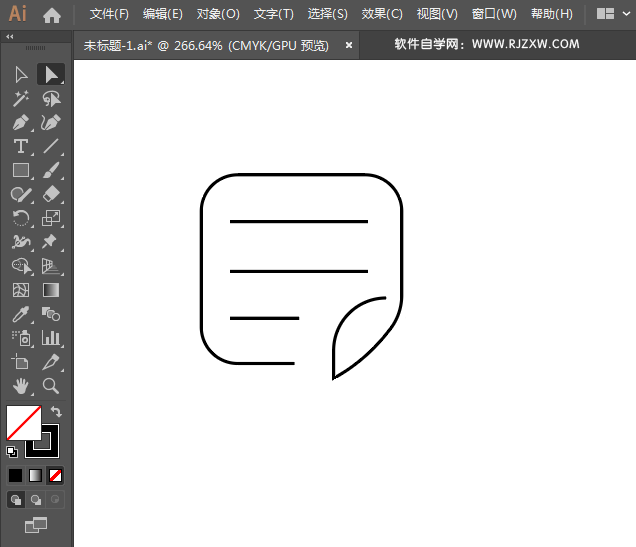Viewport: 636px width, 547px height.
Task: Expand the collapsed toolbar panel arrows
Action: tap(10, 37)
